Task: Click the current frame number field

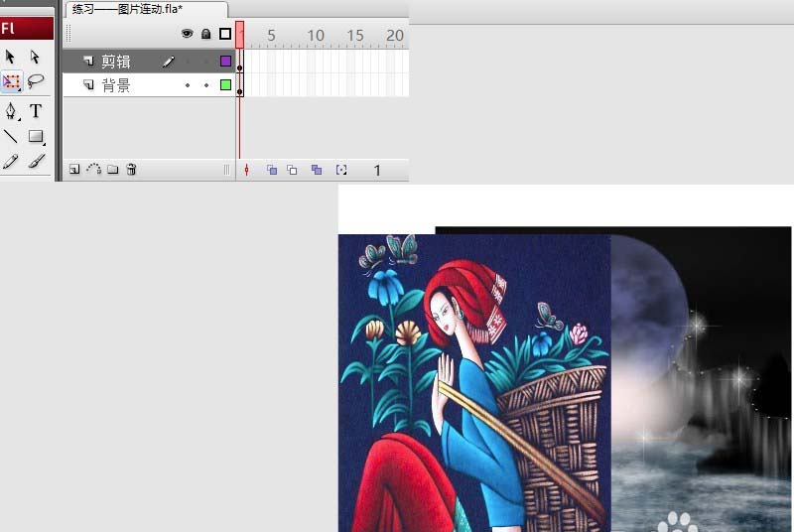Action: pos(377,171)
